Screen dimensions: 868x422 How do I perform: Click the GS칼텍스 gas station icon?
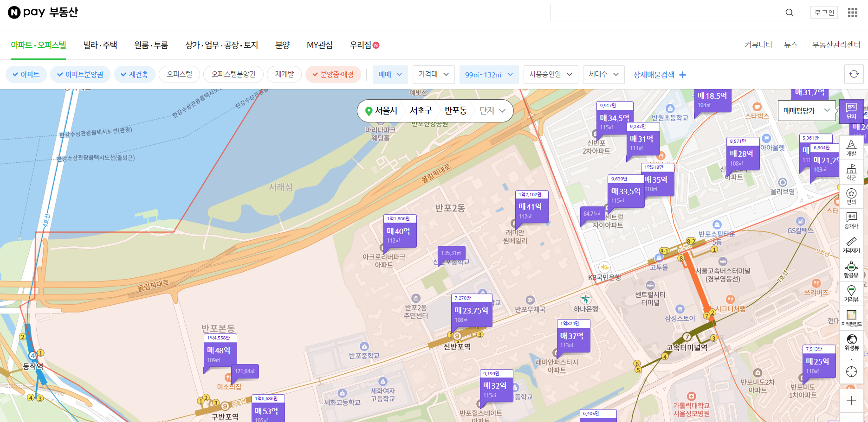[x=800, y=221]
